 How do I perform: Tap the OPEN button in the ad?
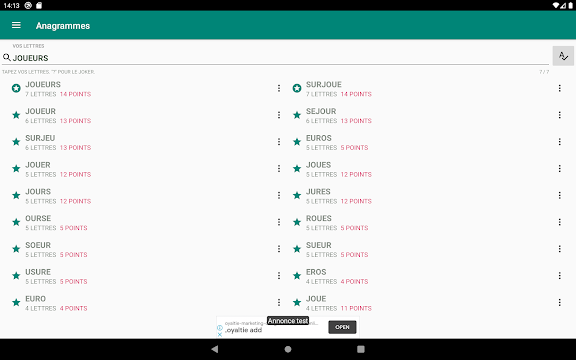click(x=342, y=327)
